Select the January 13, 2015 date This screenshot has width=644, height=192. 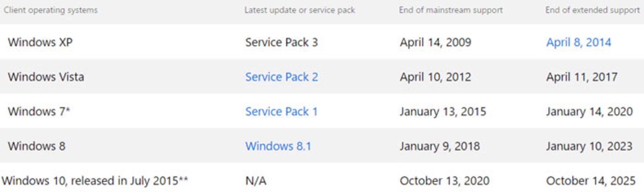[x=443, y=112]
